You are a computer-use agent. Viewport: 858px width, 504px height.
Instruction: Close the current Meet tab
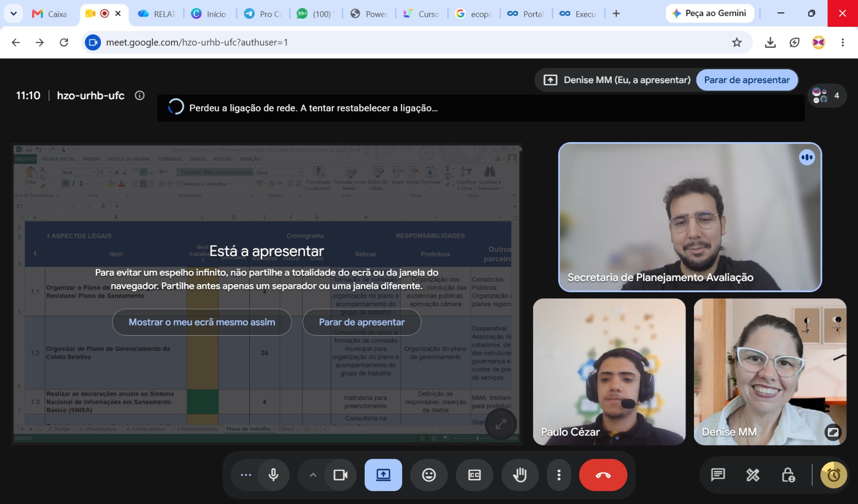tap(118, 13)
